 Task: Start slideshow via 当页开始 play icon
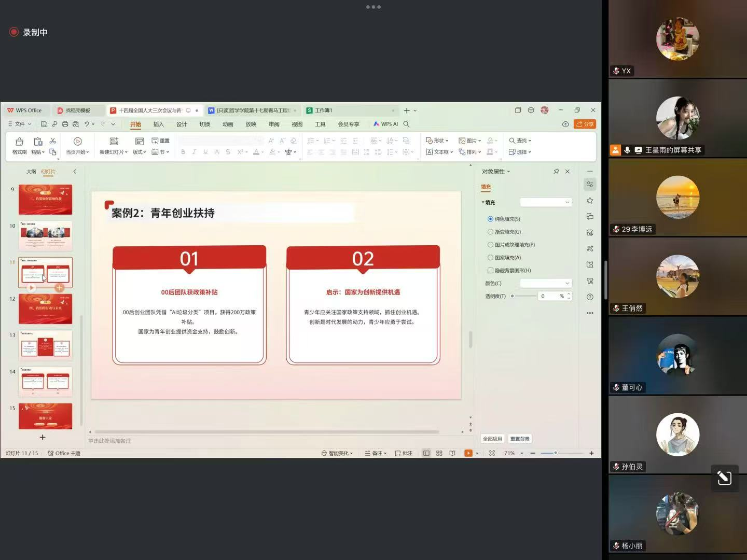click(78, 142)
